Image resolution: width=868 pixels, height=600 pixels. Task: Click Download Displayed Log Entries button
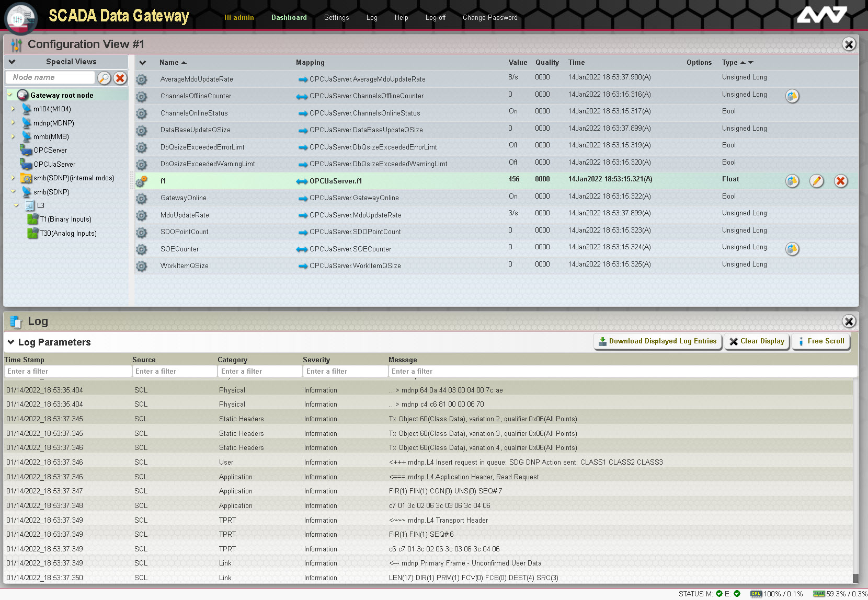[x=657, y=341]
